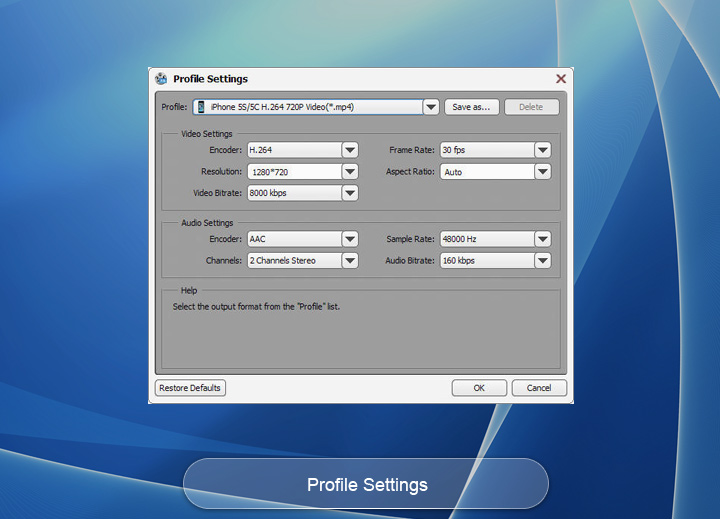The image size is (720, 519).
Task: Click the 'Profile Settings' title bar text
Action: coord(210,79)
